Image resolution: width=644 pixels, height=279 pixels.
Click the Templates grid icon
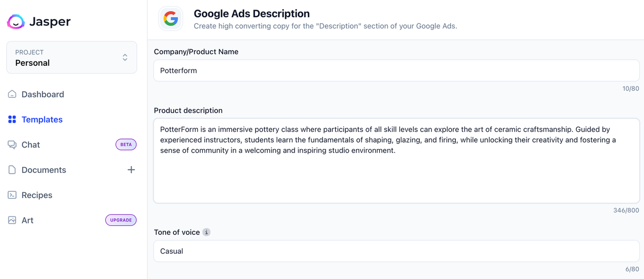click(12, 120)
